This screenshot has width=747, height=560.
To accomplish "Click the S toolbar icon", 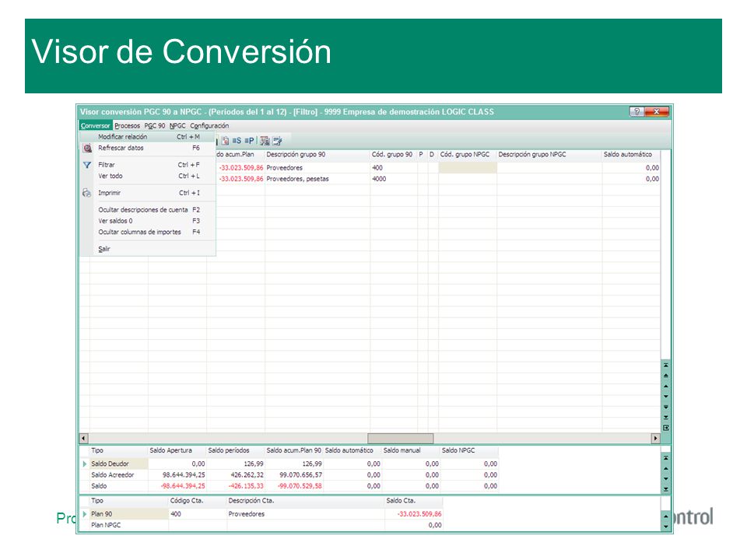I will [x=237, y=141].
